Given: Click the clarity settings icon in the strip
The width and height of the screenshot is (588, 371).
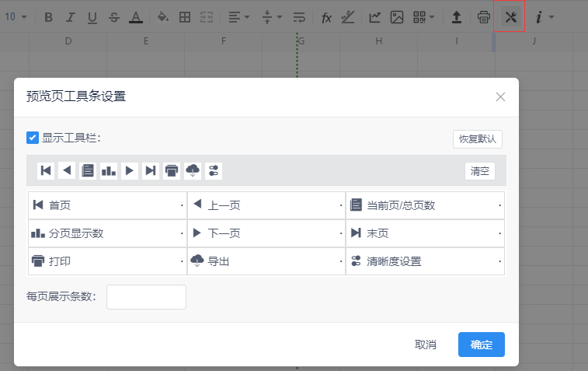Looking at the screenshot, I should tap(214, 171).
